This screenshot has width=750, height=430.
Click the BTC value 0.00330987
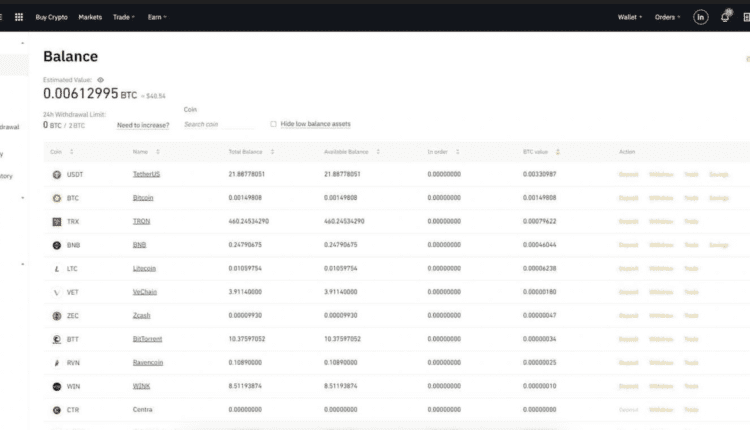click(x=540, y=174)
